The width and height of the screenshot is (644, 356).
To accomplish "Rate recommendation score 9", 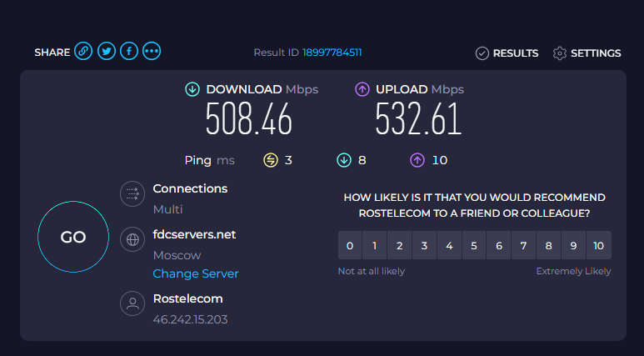I will 573,245.
